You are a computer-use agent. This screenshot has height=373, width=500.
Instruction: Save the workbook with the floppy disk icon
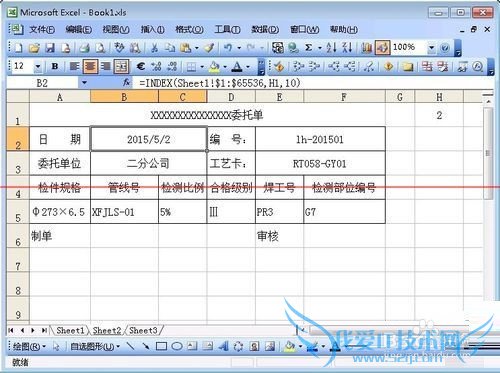click(x=50, y=48)
